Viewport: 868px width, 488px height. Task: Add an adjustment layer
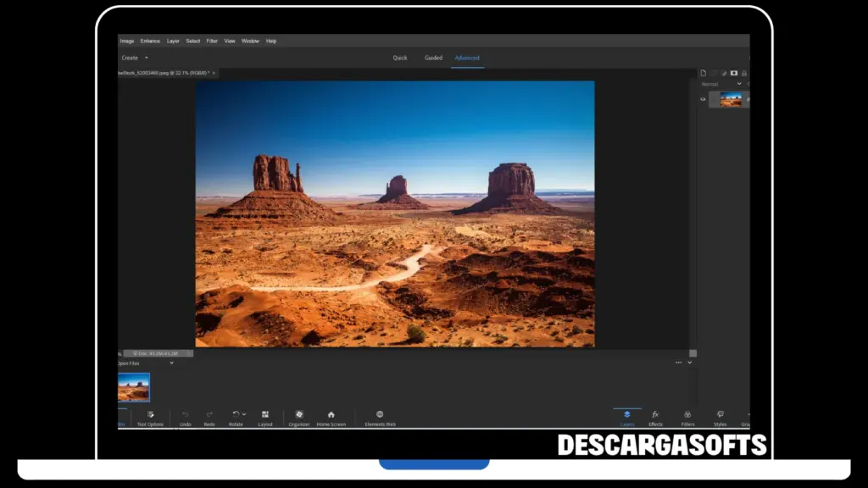[x=724, y=73]
